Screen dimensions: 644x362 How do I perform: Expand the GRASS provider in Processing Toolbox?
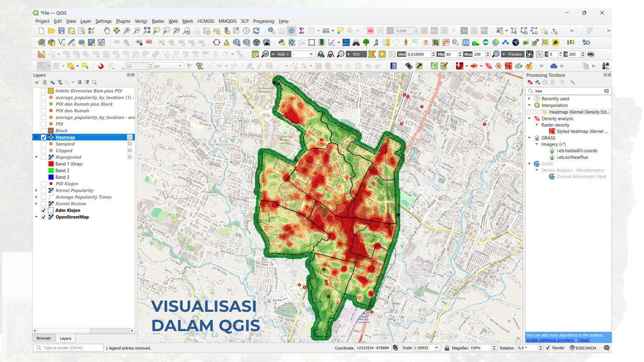click(x=530, y=138)
